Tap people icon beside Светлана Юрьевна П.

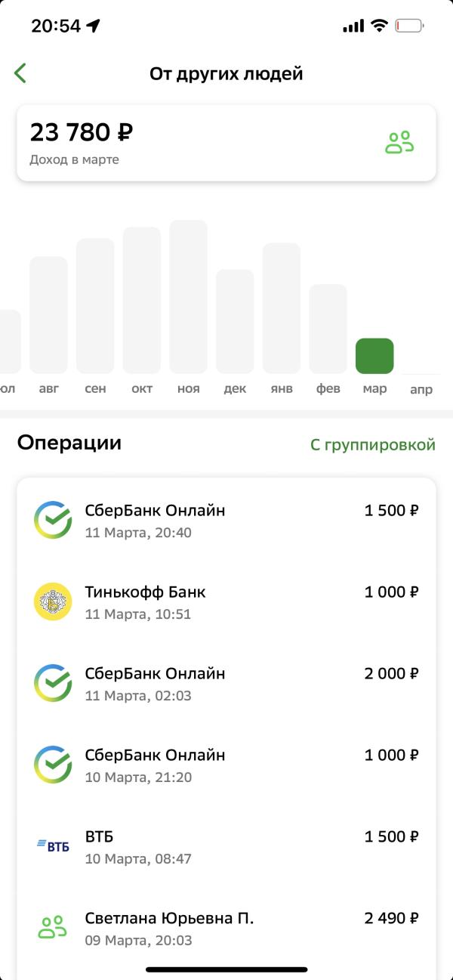click(53, 928)
